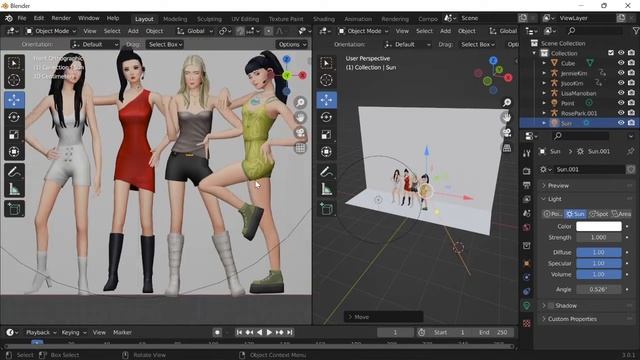Set light type to Area
The height and width of the screenshot is (360, 640).
coord(621,214)
